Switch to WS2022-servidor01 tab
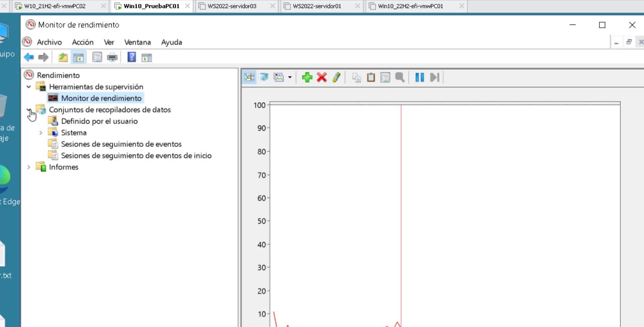The width and height of the screenshot is (644, 327). coord(317,6)
